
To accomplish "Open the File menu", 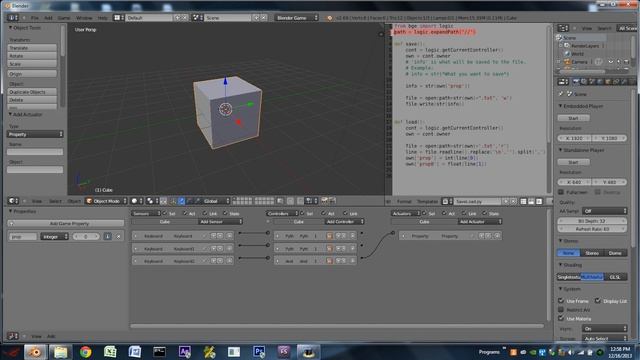I will 35,18.
